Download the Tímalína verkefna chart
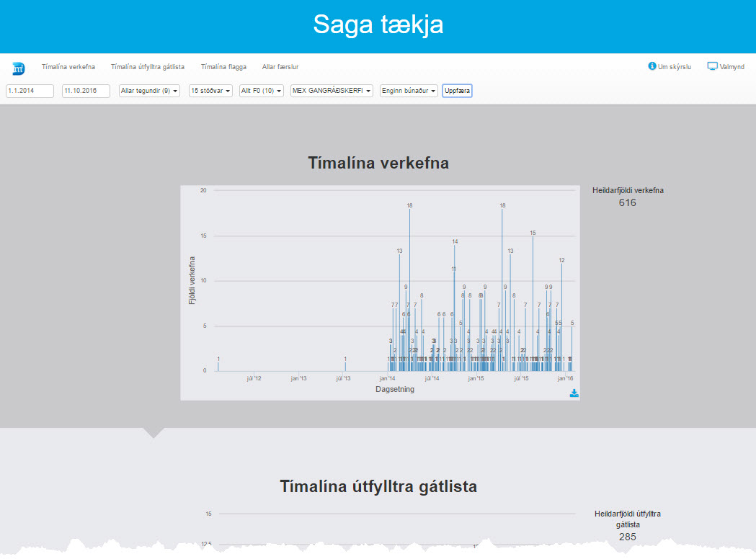The width and height of the screenshot is (756, 559). (574, 393)
